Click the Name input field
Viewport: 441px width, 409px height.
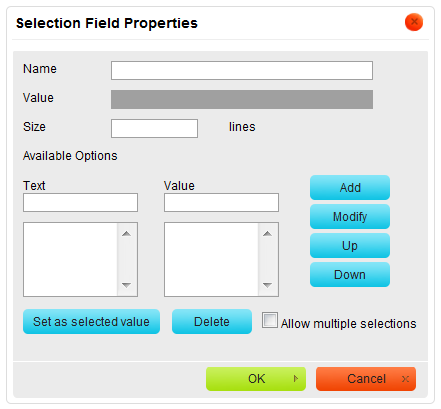242,70
